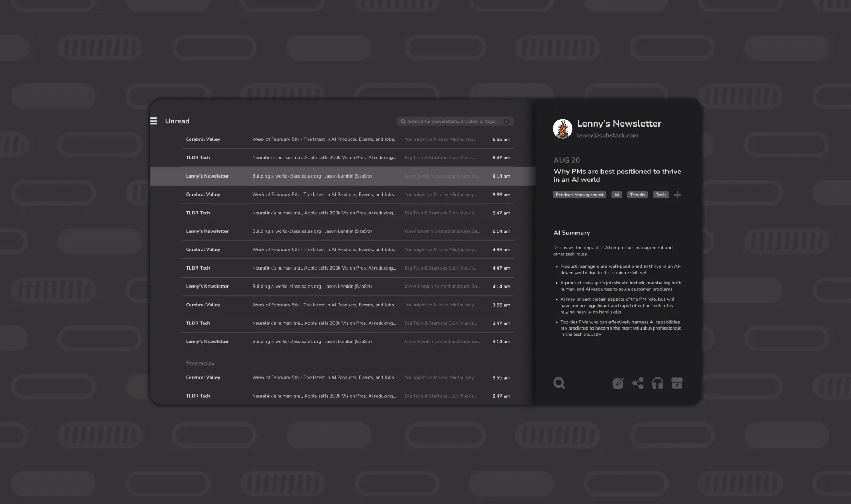Click the magnifier icon at the bottom of the detail panel
This screenshot has height=504, width=851.
click(x=559, y=383)
